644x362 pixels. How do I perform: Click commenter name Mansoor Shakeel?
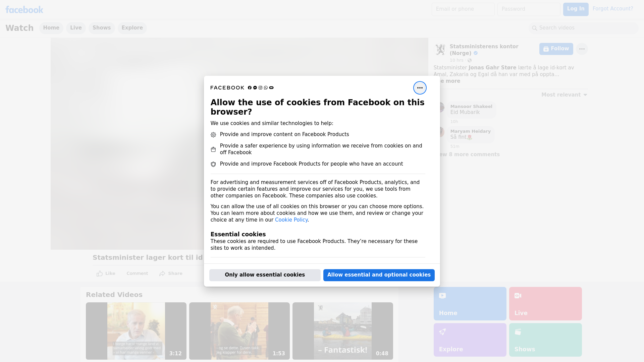click(x=471, y=107)
